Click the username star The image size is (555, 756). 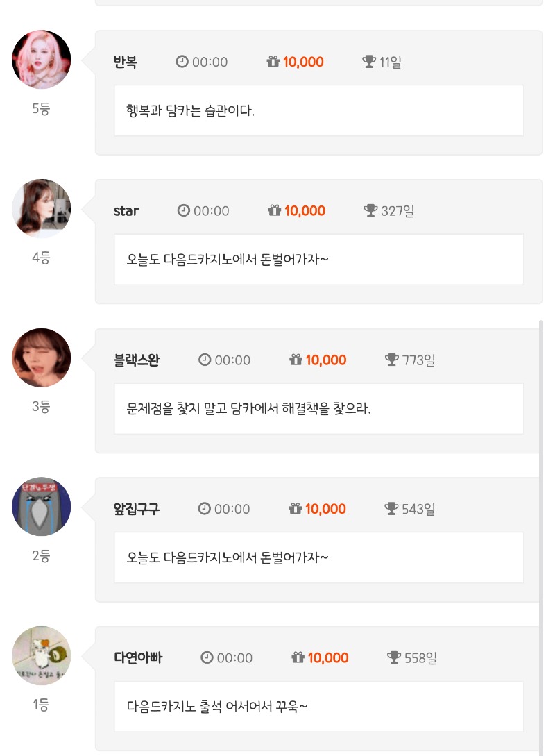point(126,210)
